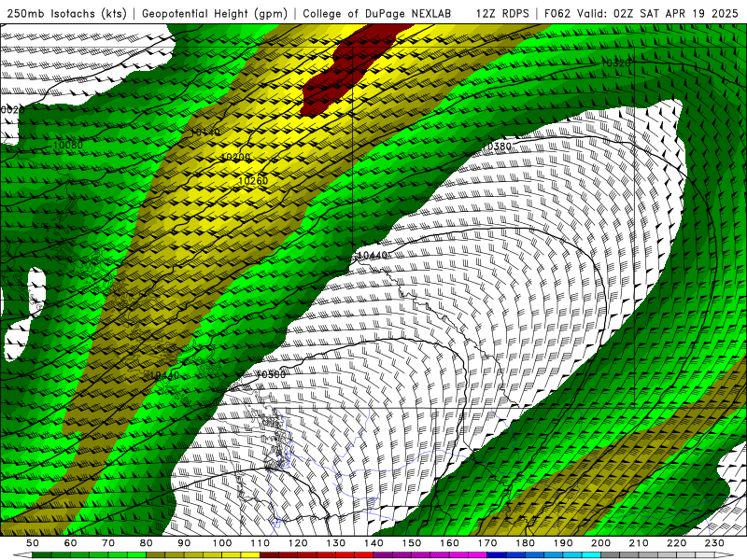
Task: Click the 10500 height contour label
Action: 271,374
